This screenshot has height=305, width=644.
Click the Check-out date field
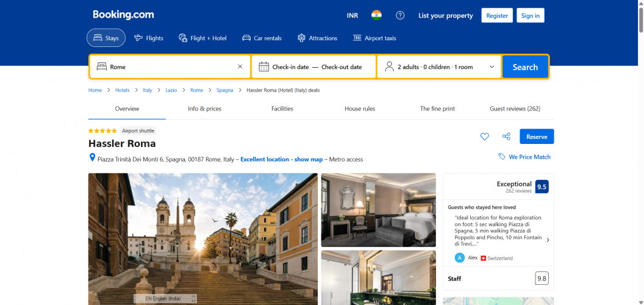[x=342, y=67]
